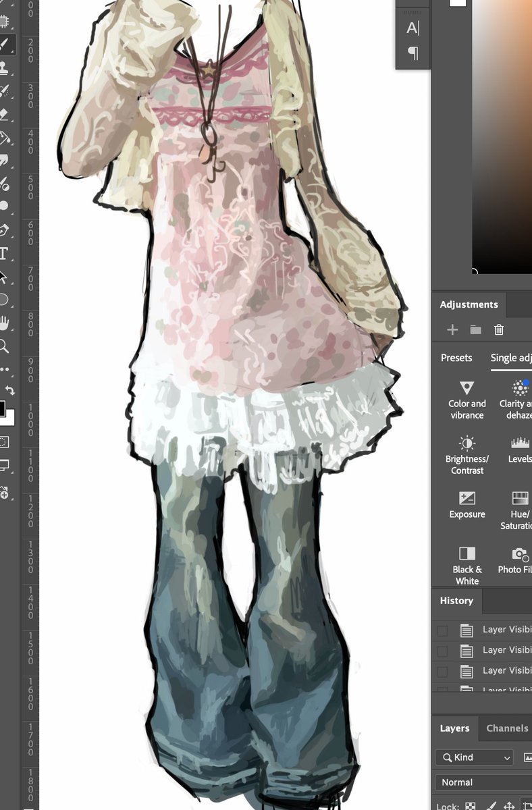Switch to the Layers tab
Image resolution: width=532 pixels, height=810 pixels.
click(454, 728)
